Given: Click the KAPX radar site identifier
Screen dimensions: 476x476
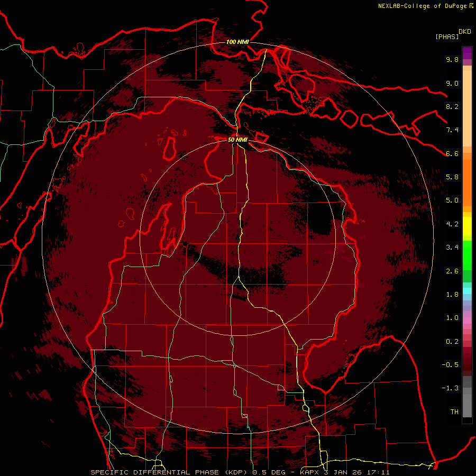Looking at the screenshot, I should click(309, 472).
